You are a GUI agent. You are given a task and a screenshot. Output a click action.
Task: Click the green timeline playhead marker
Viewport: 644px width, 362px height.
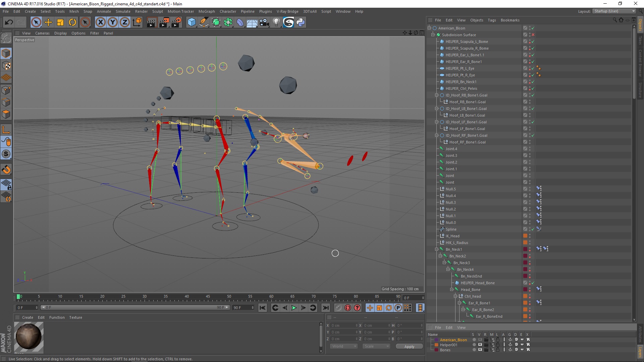coord(18,297)
